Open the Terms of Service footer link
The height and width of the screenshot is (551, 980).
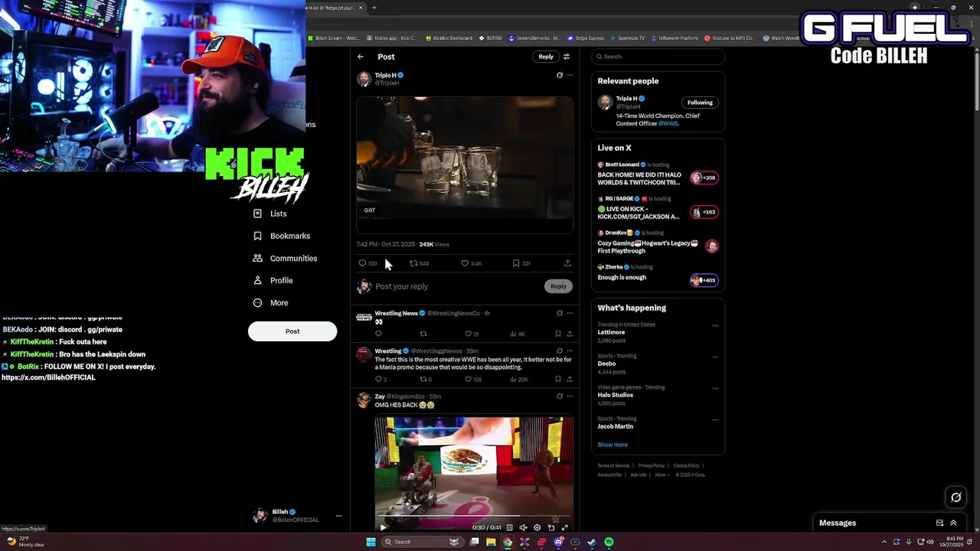613,465
